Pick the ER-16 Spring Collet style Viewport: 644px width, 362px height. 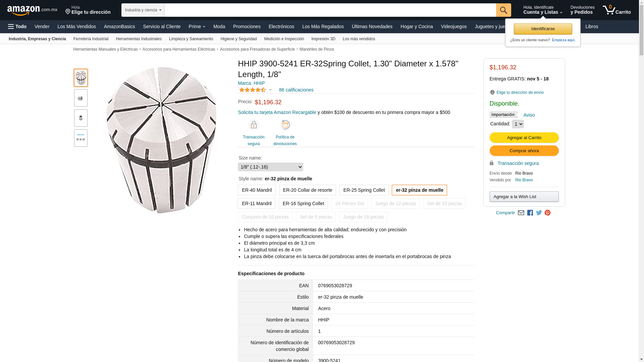(x=303, y=203)
